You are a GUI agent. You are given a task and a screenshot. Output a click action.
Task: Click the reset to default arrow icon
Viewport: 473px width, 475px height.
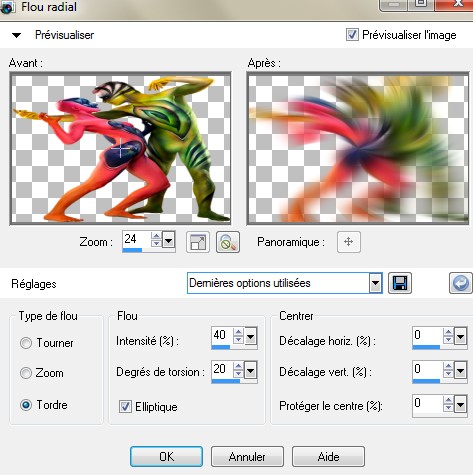pyautogui.click(x=461, y=283)
